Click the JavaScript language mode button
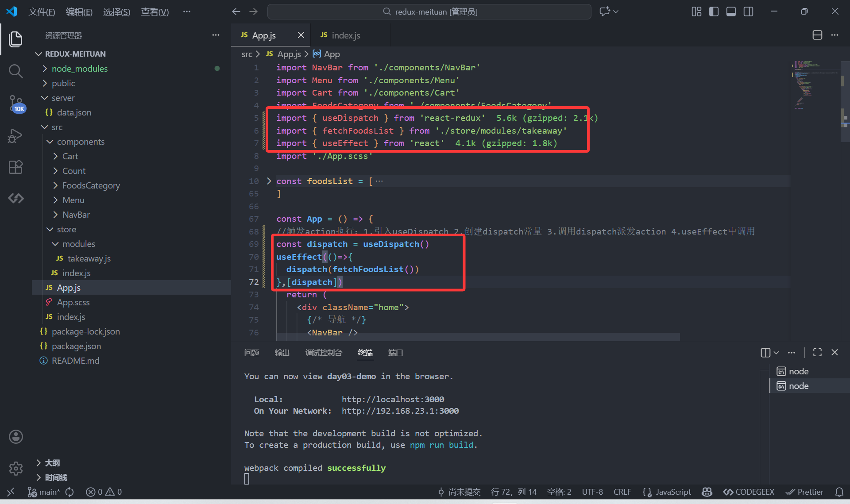Image resolution: width=850 pixels, height=504 pixels. click(x=673, y=492)
